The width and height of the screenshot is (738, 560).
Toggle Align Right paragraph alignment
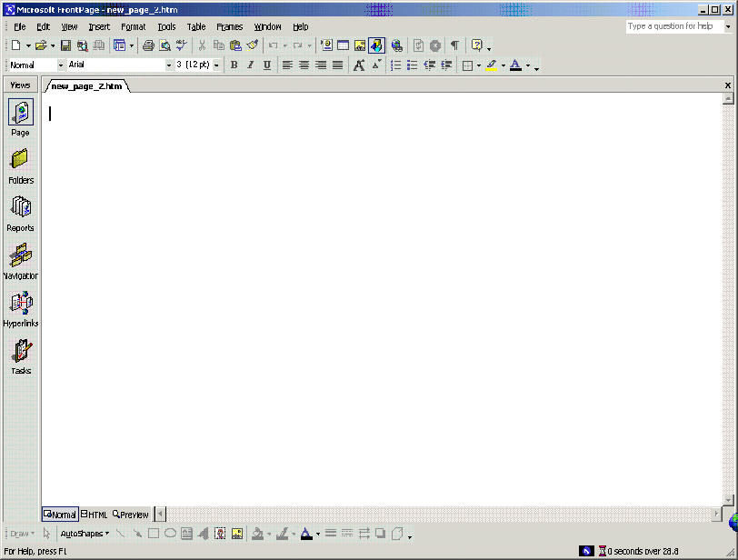(321, 65)
